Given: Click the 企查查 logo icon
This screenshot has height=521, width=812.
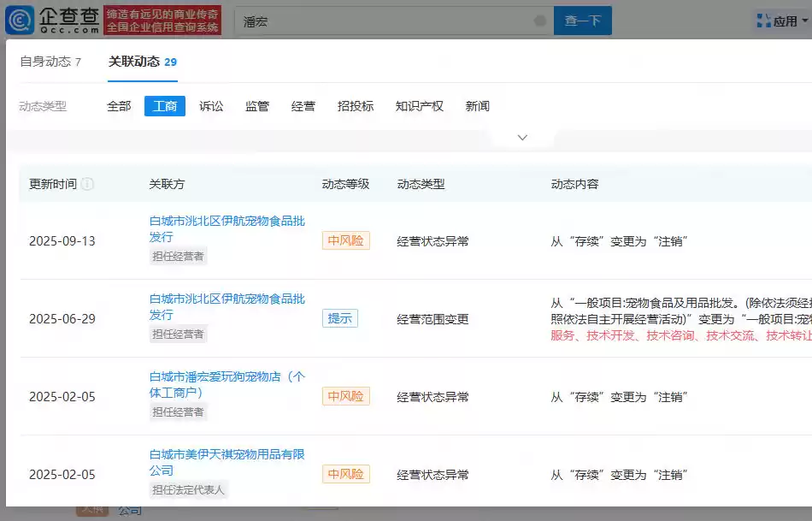Looking at the screenshot, I should [19, 19].
